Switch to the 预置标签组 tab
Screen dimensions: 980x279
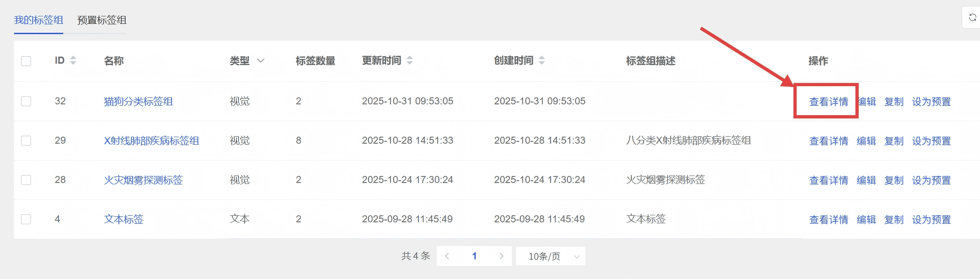coord(102,20)
